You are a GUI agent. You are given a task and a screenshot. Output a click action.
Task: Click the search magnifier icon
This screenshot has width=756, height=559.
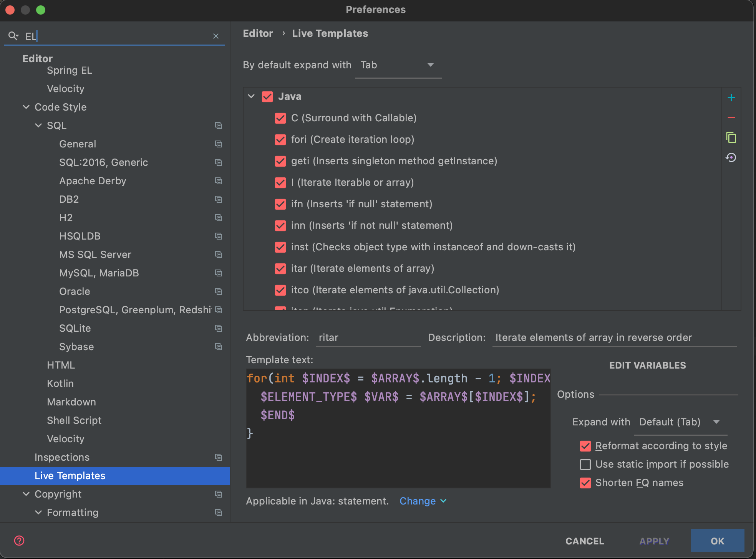(14, 36)
